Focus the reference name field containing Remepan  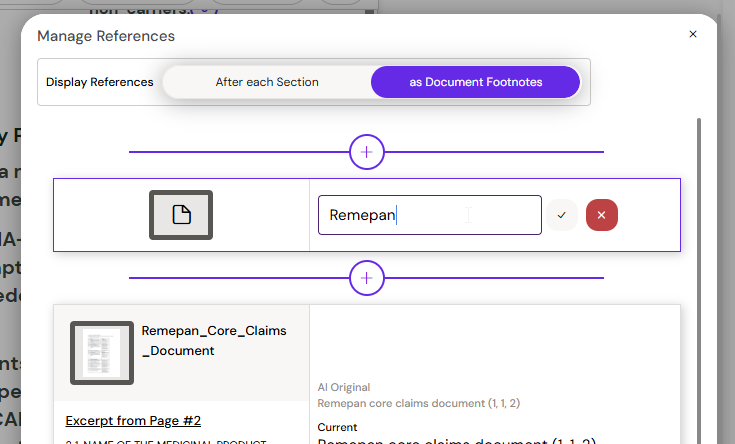click(430, 215)
